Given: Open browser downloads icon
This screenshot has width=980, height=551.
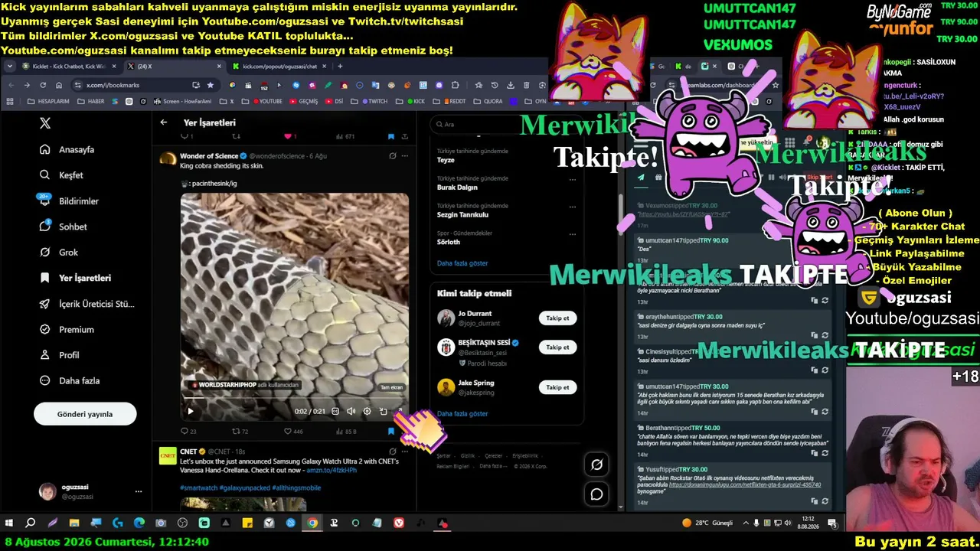Looking at the screenshot, I should pyautogui.click(x=511, y=85).
